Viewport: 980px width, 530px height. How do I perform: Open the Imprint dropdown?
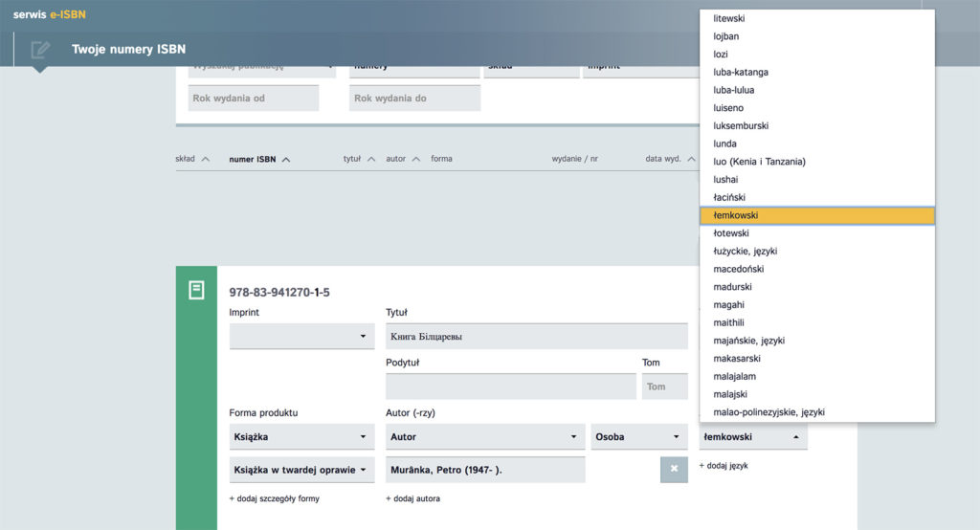point(301,337)
